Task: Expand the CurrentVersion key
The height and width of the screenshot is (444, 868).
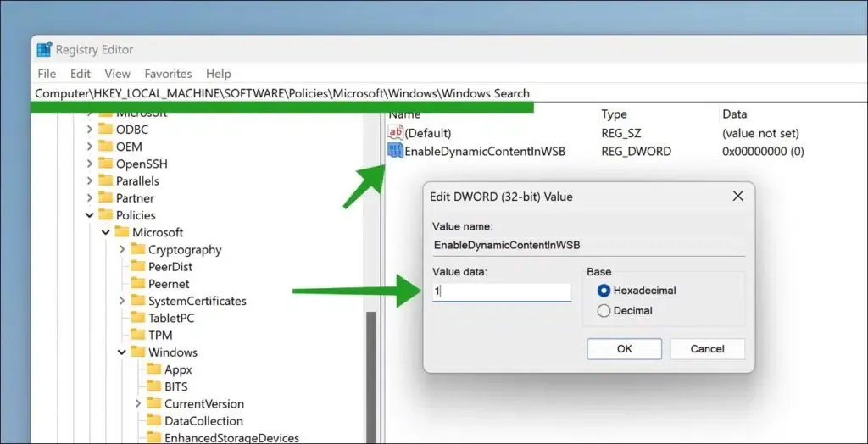Action: 138,404
